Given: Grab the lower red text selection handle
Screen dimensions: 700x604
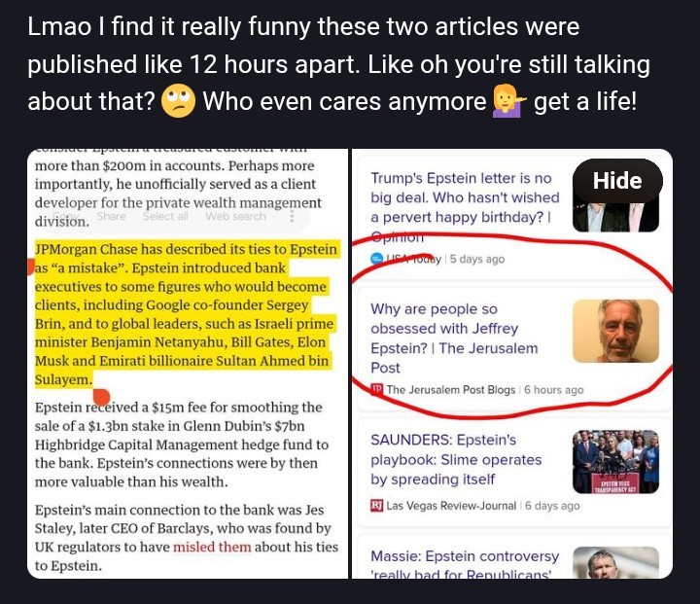Looking at the screenshot, I should [x=102, y=397].
